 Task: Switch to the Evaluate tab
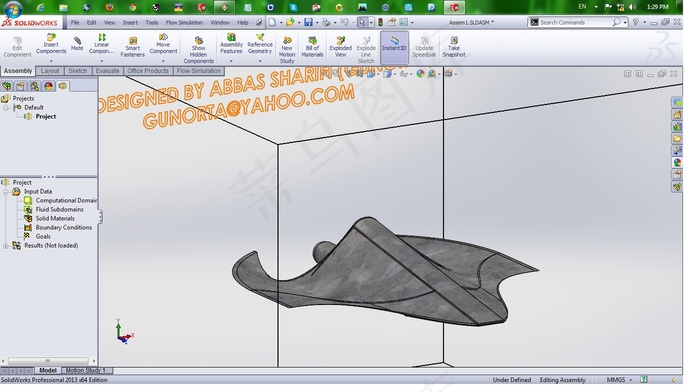tap(107, 71)
